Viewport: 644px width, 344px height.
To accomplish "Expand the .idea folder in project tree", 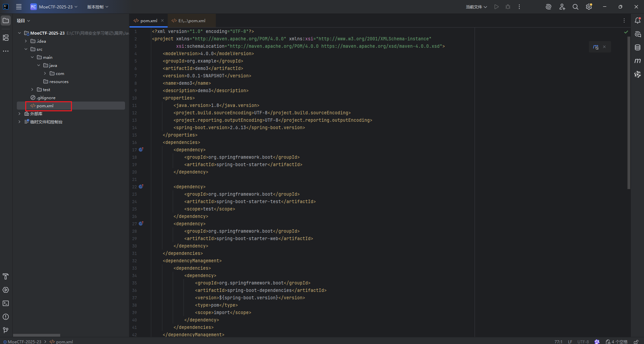I will (x=26, y=41).
